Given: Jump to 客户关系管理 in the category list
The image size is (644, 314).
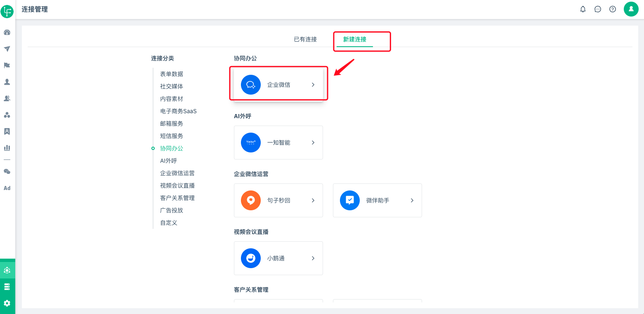Looking at the screenshot, I should [x=177, y=198].
